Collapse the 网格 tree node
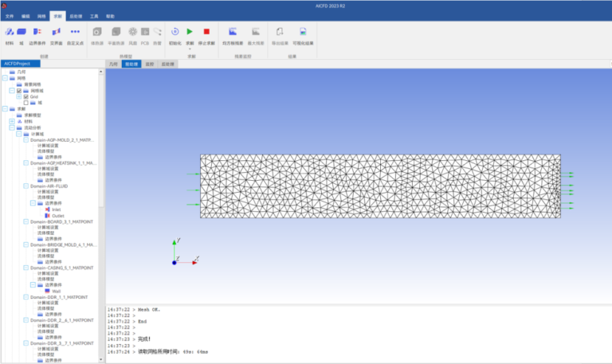The width and height of the screenshot is (612, 364). (5, 78)
